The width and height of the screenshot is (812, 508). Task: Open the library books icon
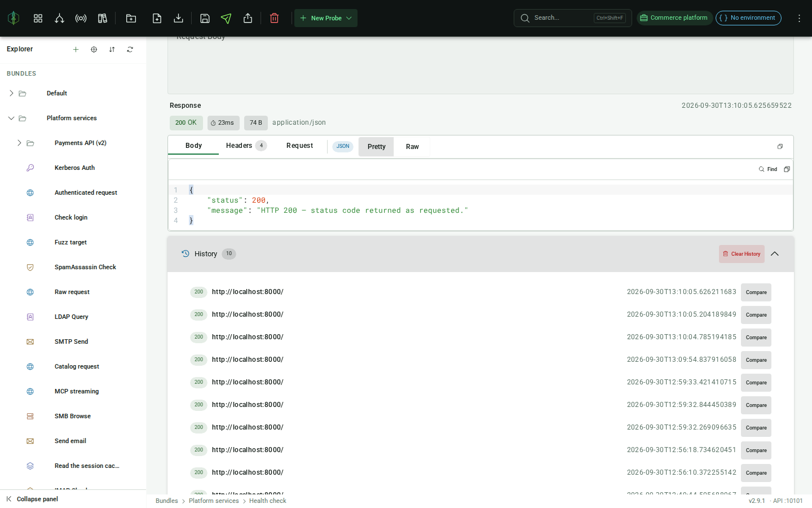[102, 18]
